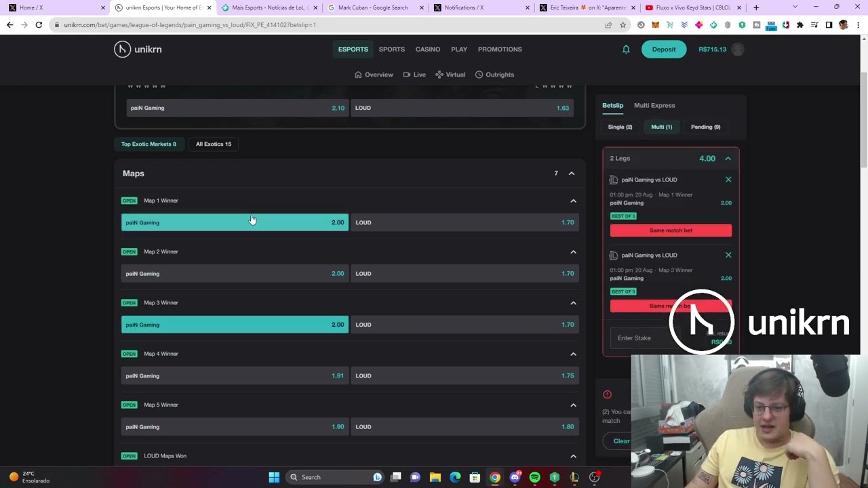This screenshot has height=488, width=868.
Task: Collapse the Map 2 Winner market
Action: 573,252
